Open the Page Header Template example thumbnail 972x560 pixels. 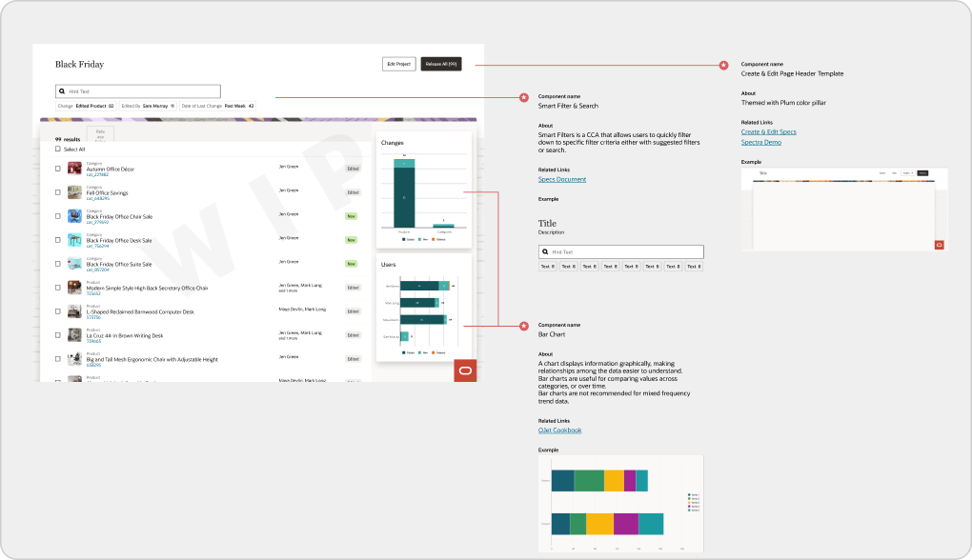[x=844, y=209]
